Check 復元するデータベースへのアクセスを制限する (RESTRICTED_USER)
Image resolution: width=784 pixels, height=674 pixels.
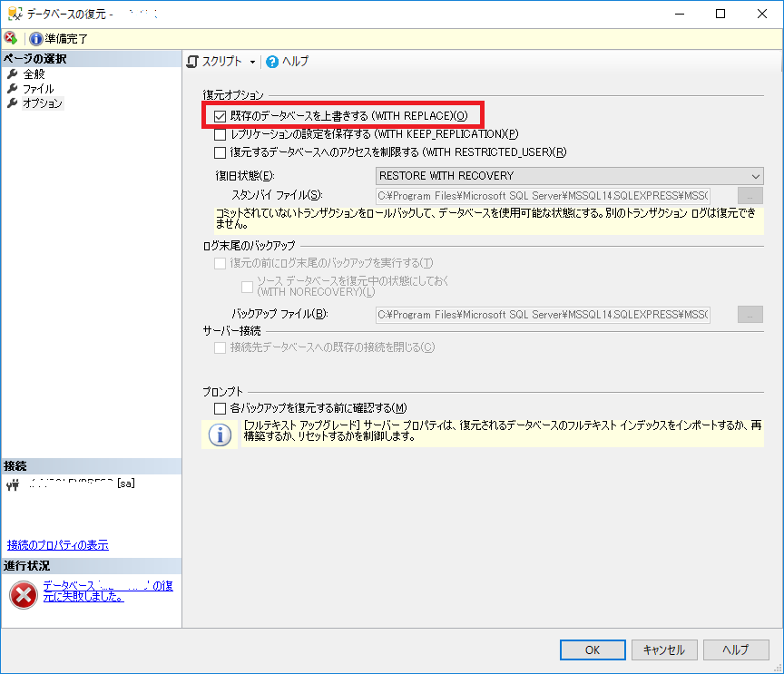tap(220, 152)
